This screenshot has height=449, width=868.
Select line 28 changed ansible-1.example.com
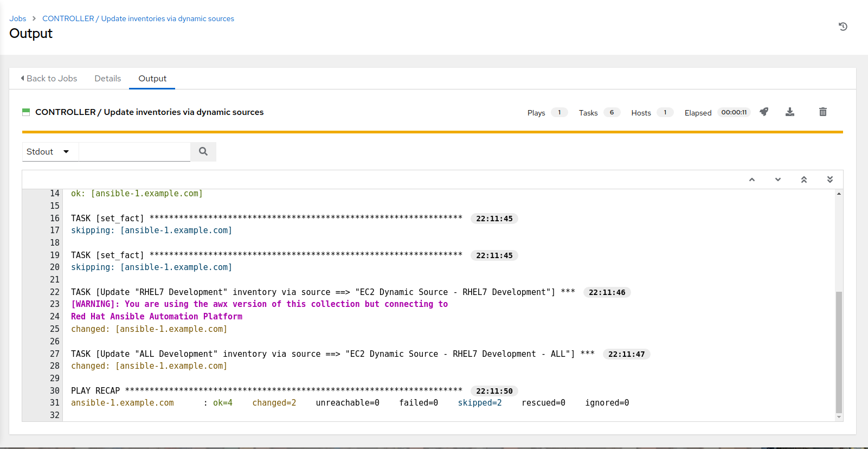click(149, 366)
